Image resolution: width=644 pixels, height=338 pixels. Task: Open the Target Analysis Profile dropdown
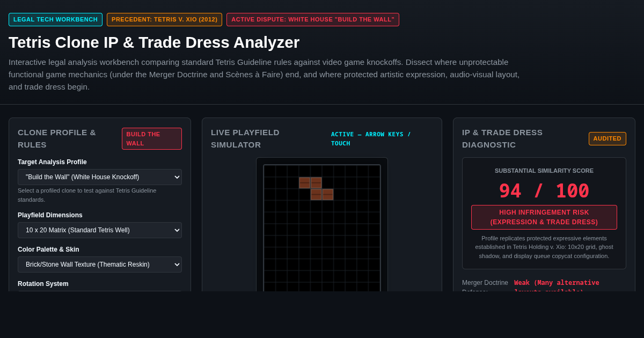point(100,177)
